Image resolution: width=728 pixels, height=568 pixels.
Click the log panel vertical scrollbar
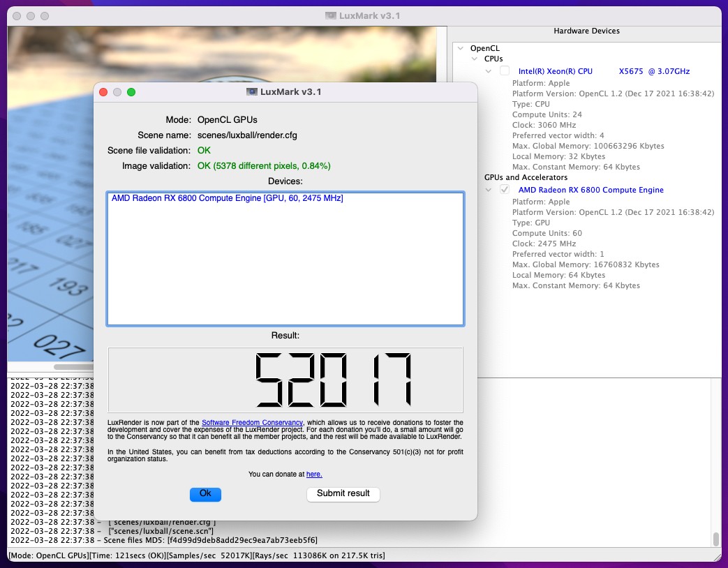click(716, 539)
